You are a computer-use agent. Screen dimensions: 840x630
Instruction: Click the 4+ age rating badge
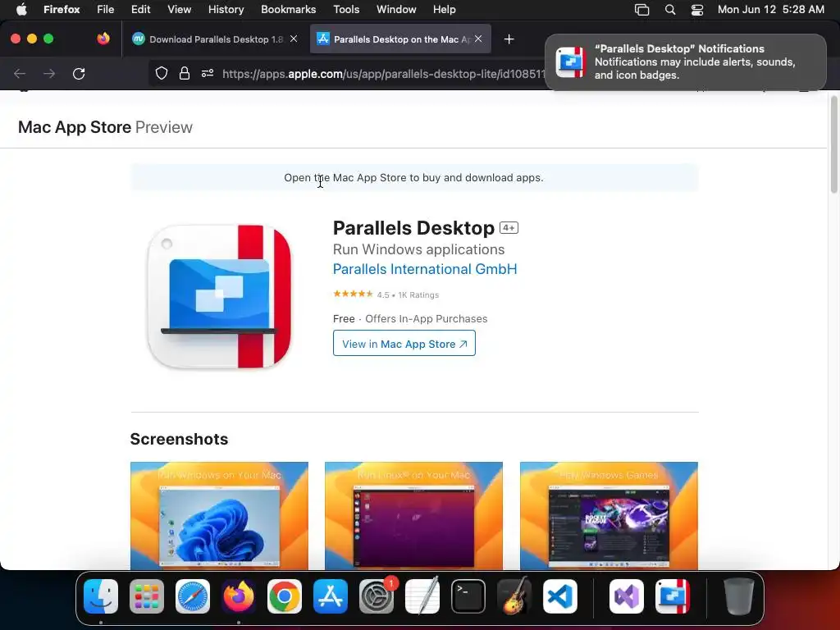[x=509, y=228]
